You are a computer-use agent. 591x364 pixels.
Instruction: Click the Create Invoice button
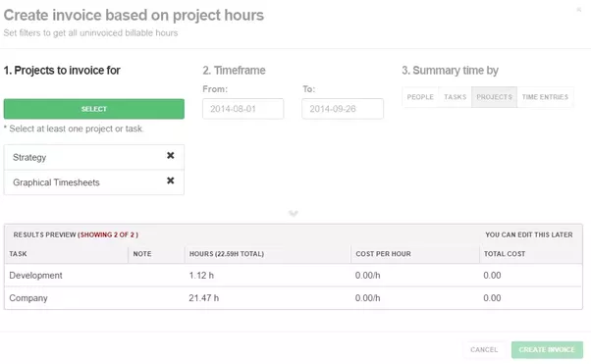[547, 349]
